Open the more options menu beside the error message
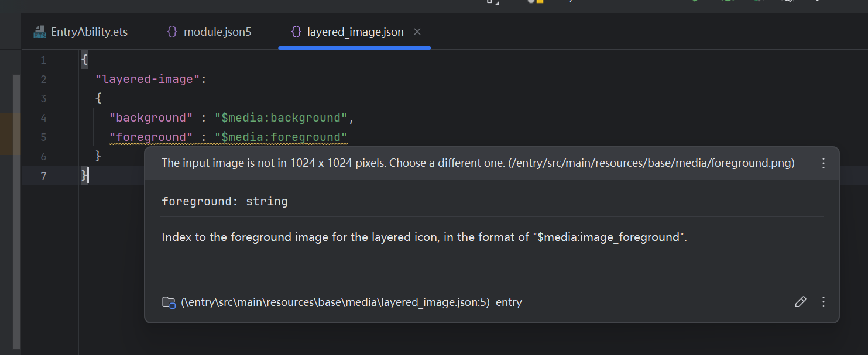The width and height of the screenshot is (868, 355). click(x=823, y=163)
